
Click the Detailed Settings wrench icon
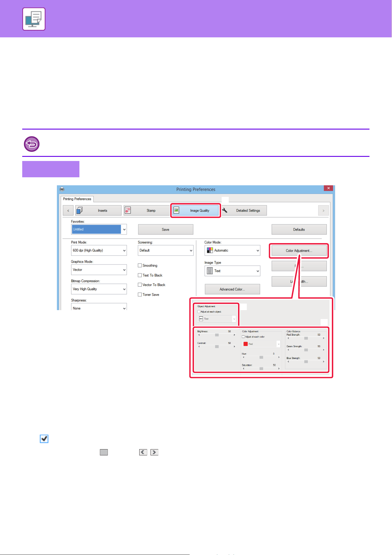pyautogui.click(x=225, y=210)
